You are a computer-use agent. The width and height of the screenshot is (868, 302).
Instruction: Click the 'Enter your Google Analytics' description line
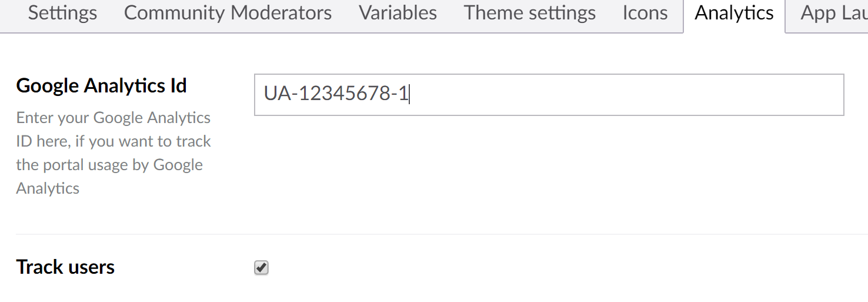(113, 118)
